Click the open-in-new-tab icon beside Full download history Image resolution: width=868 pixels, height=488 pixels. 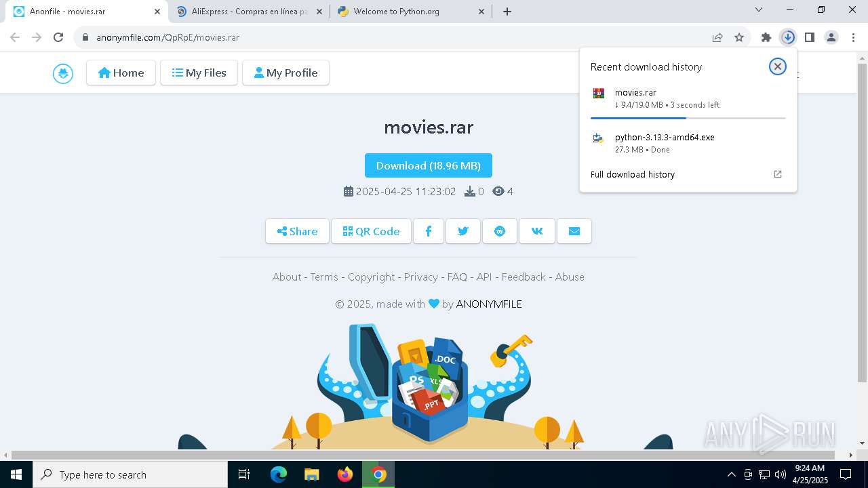pos(778,174)
